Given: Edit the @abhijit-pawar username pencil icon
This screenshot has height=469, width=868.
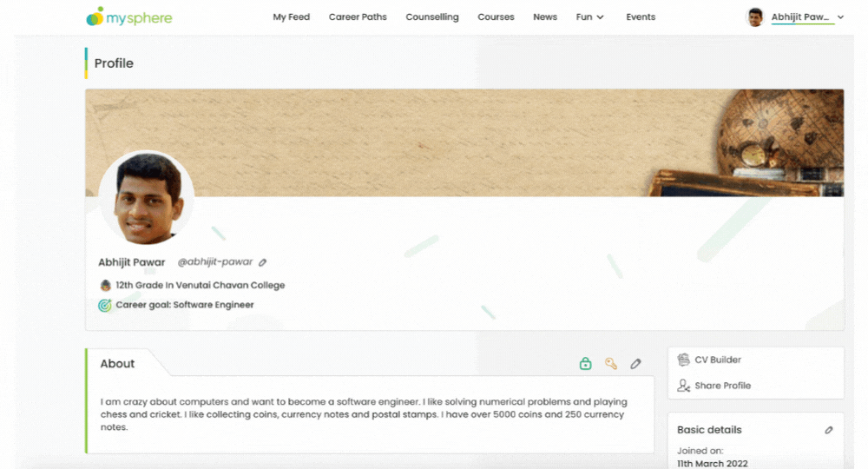Looking at the screenshot, I should (262, 262).
